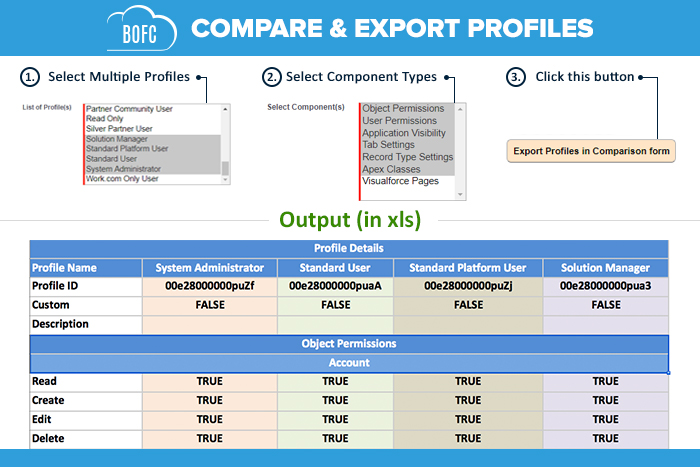The height and width of the screenshot is (467, 700).
Task: Click the Profile Name header cell
Action: click(x=86, y=268)
